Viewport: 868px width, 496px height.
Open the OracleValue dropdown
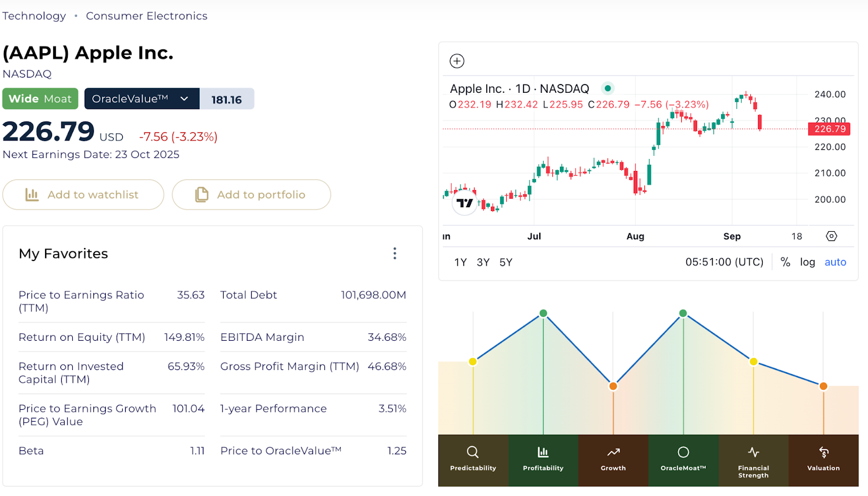point(141,98)
